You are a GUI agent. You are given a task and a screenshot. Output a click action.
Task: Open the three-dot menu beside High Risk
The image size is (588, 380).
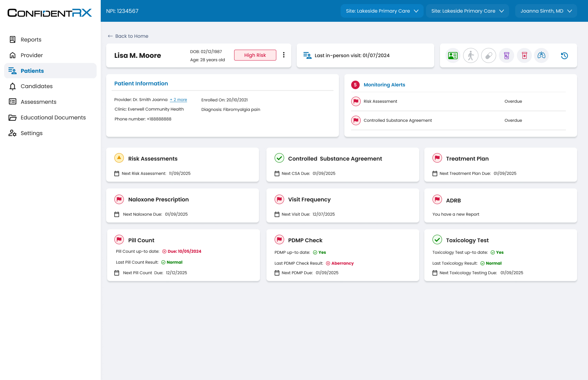coord(284,55)
